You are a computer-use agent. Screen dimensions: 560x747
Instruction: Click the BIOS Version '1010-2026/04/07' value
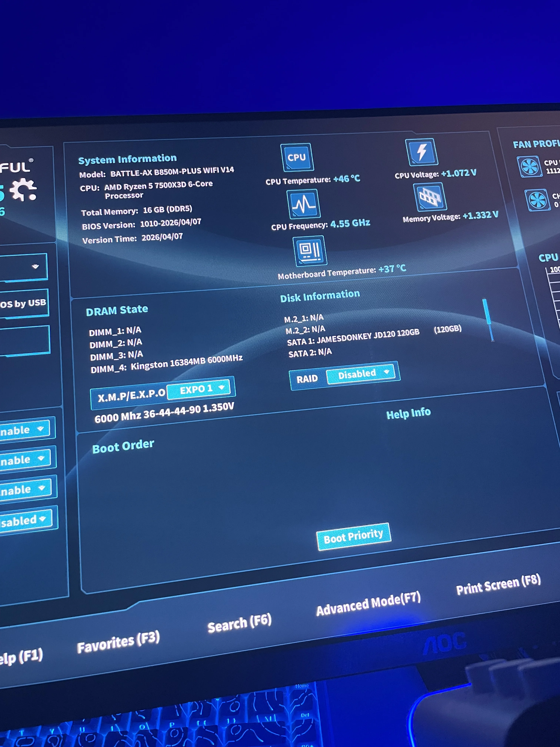tap(171, 223)
